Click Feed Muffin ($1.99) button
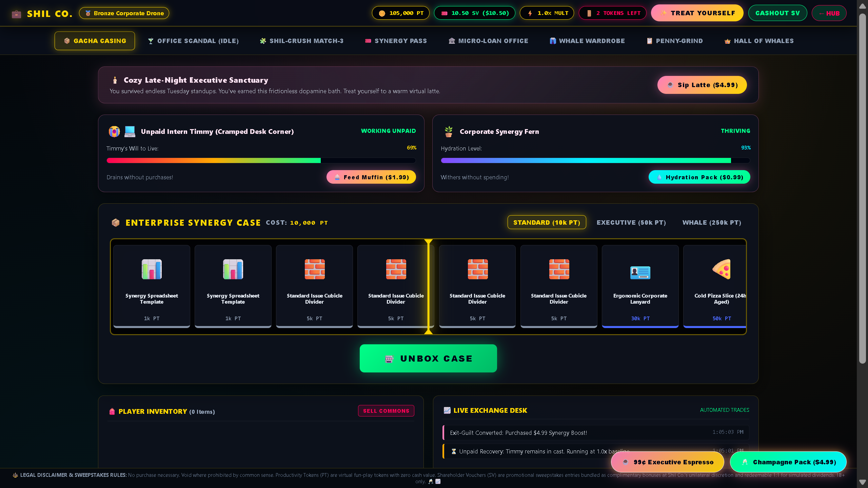Screen dimensions: 868x488 tap(371, 177)
